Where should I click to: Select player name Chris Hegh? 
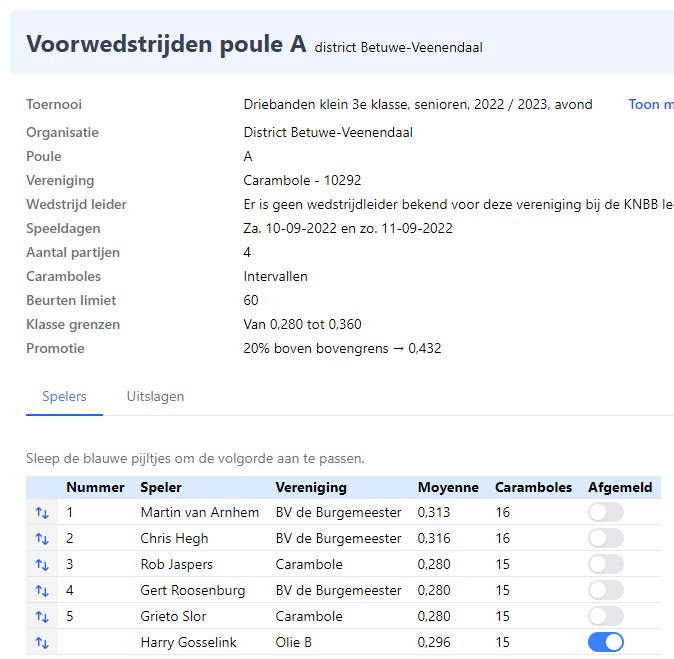tap(174, 539)
